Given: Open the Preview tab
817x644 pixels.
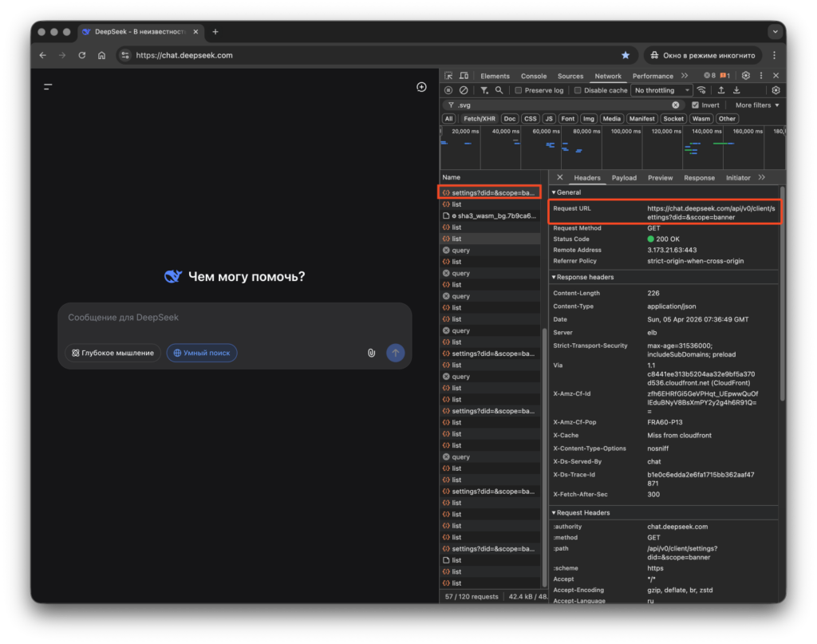Looking at the screenshot, I should (660, 178).
